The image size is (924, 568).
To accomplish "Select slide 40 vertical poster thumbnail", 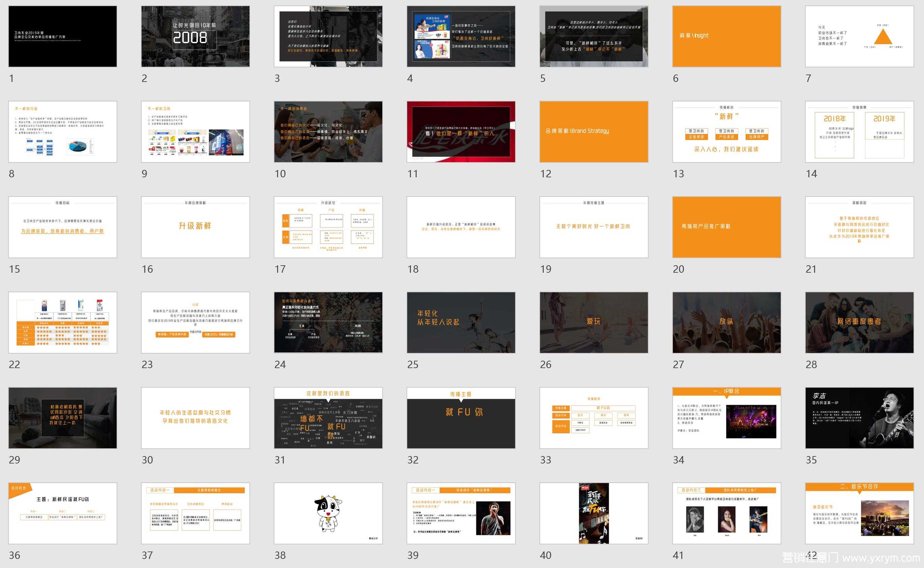I will click(594, 513).
